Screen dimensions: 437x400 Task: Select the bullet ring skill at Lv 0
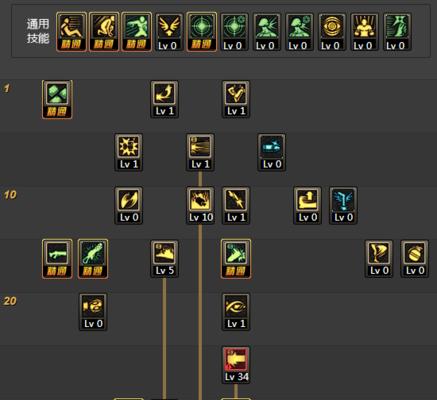pos(93,311)
